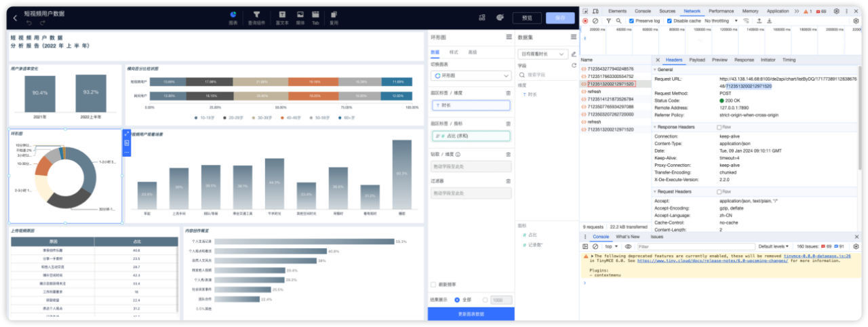The width and height of the screenshot is (868, 327).
Task: Open DevTools settings gear in the top bar
Action: coord(836,12)
